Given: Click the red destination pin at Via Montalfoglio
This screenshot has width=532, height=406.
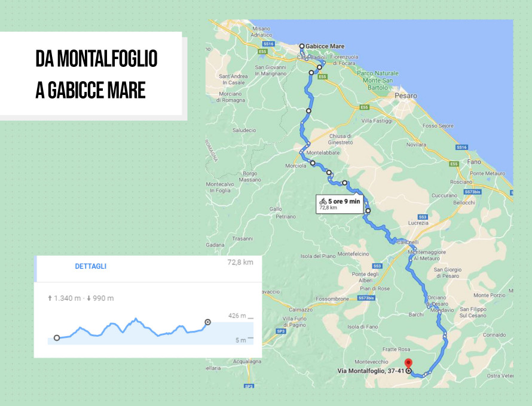Looking at the screenshot, I should tap(408, 362).
